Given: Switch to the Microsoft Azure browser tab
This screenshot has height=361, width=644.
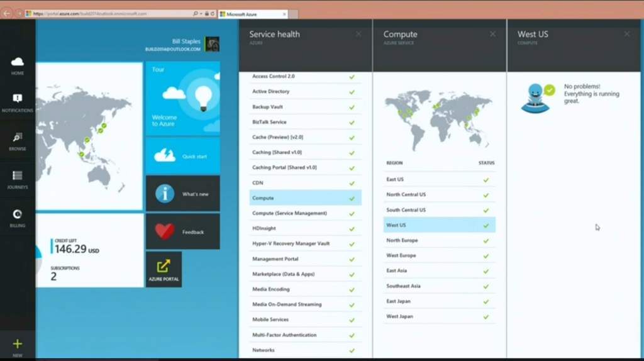Looking at the screenshot, I should pyautogui.click(x=253, y=14).
